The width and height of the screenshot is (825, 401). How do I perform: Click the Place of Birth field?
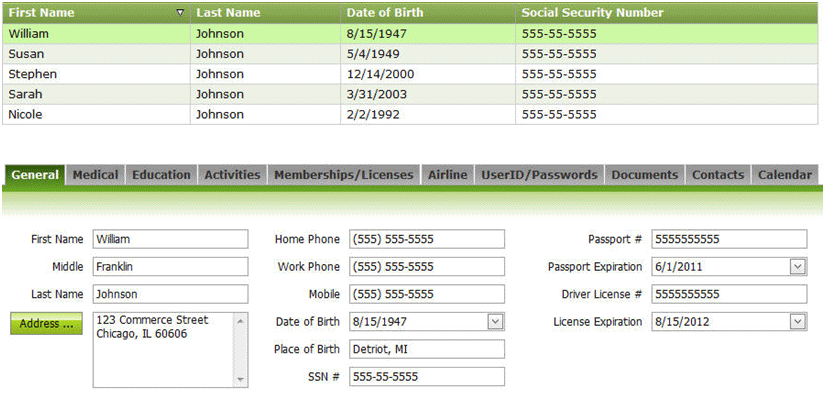(426, 349)
